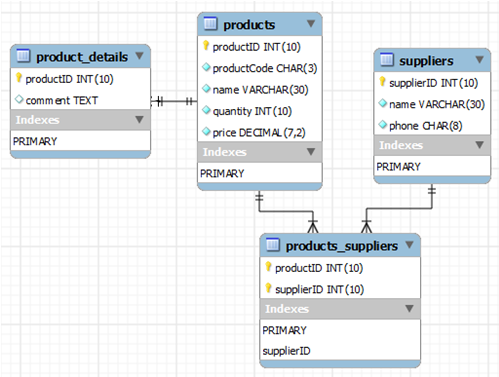Select the products table title
The image size is (499, 377).
click(249, 25)
